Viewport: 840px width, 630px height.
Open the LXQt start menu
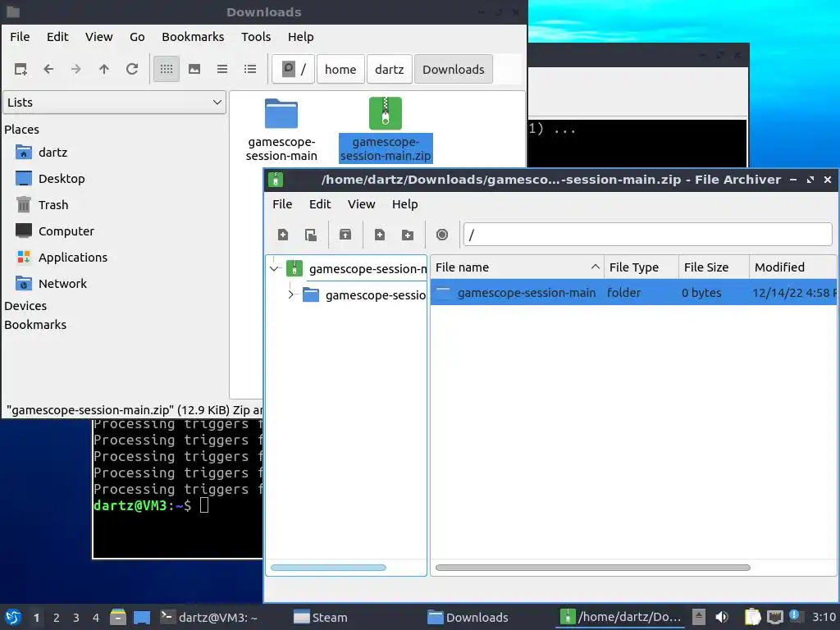pyautogui.click(x=13, y=618)
